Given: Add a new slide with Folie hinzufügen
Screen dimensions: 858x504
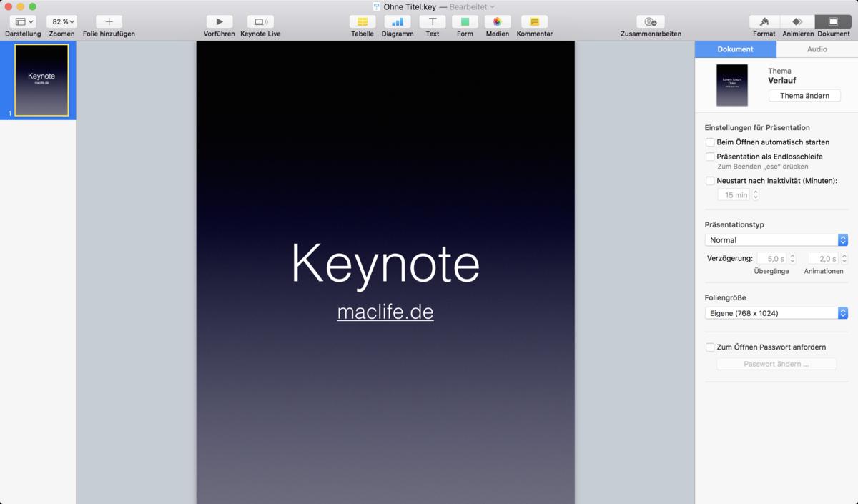Looking at the screenshot, I should 109,22.
